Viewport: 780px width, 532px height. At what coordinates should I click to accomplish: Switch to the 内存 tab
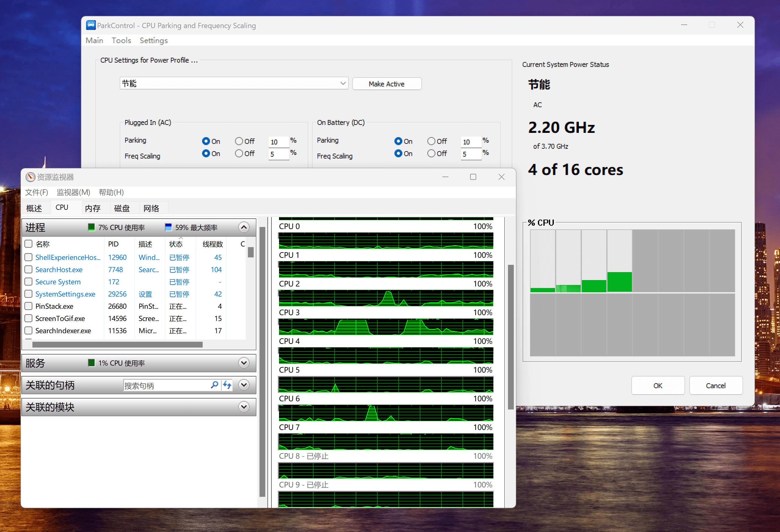pyautogui.click(x=93, y=208)
